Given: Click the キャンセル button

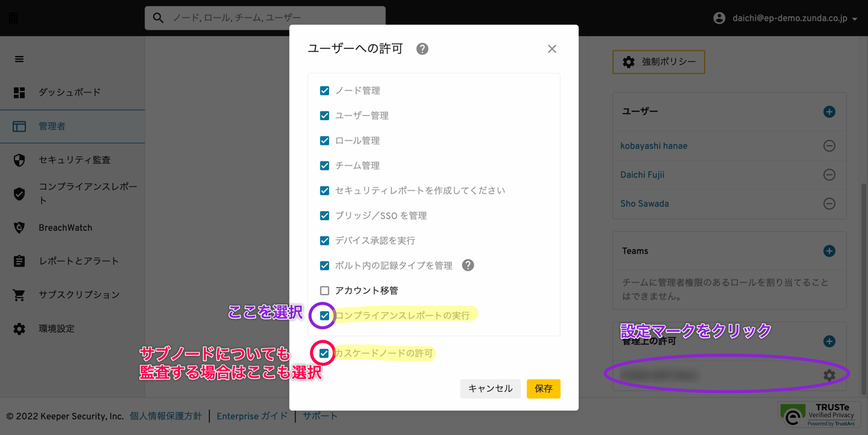Looking at the screenshot, I should coord(490,389).
